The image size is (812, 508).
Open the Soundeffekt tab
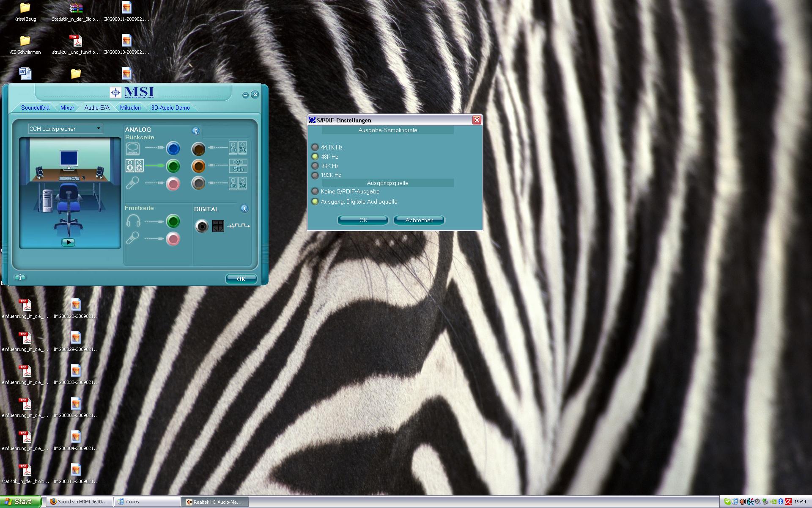35,108
